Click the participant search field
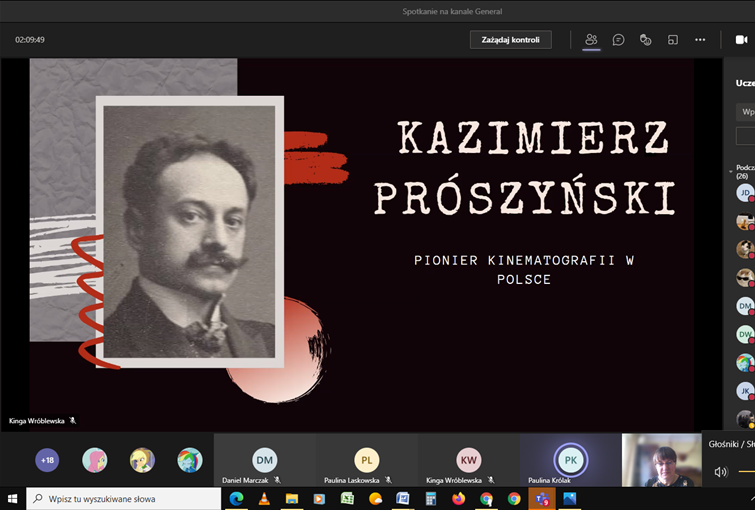The image size is (755, 515). point(745,112)
